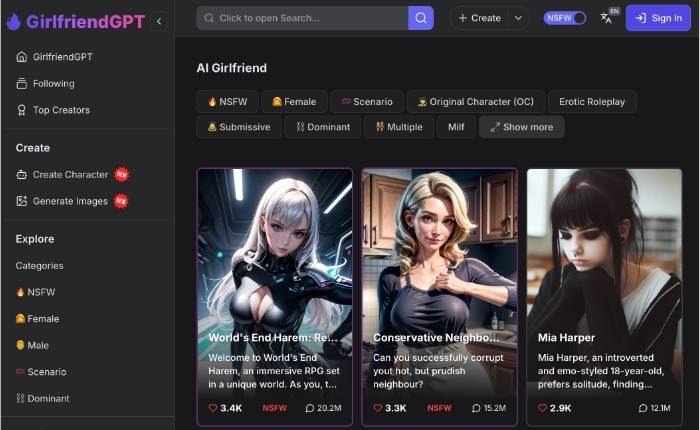
Task: Filter by the NSFW tag chip
Action: click(228, 102)
